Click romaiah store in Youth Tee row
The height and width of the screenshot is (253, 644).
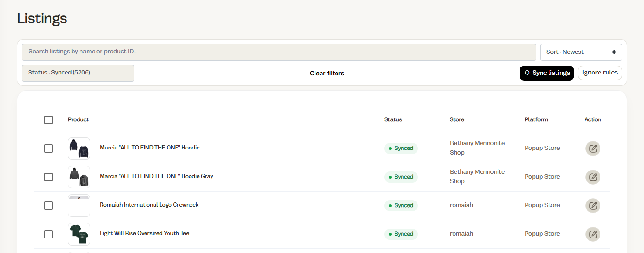click(461, 234)
